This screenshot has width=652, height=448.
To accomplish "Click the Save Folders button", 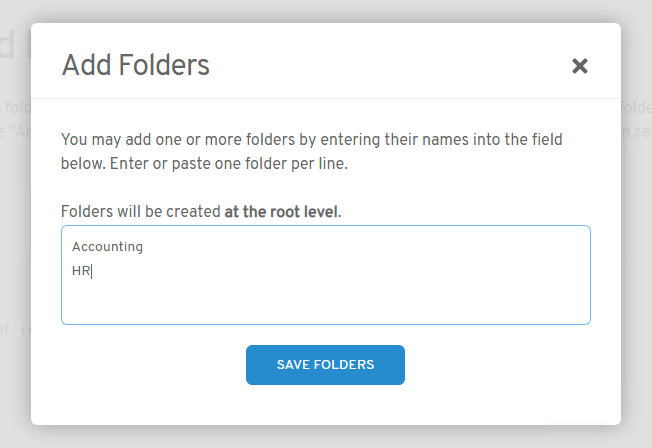I will [x=325, y=365].
